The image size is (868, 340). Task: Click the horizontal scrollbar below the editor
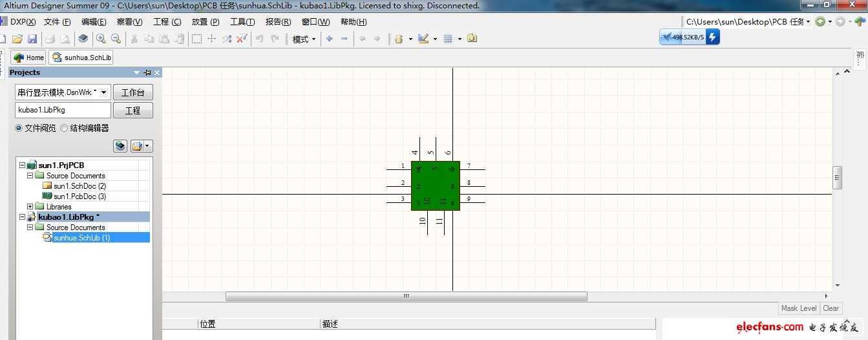coord(406,297)
